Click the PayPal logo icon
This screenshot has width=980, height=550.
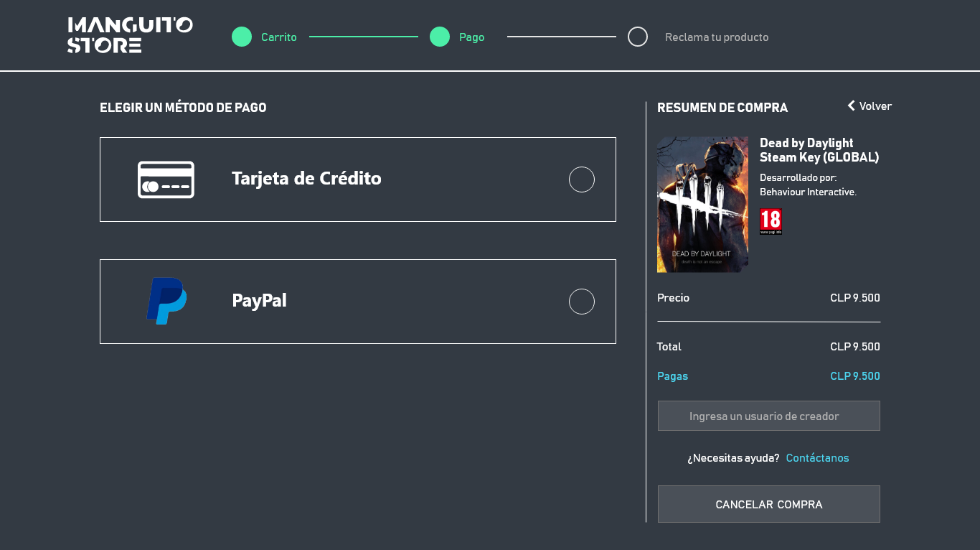[166, 301]
